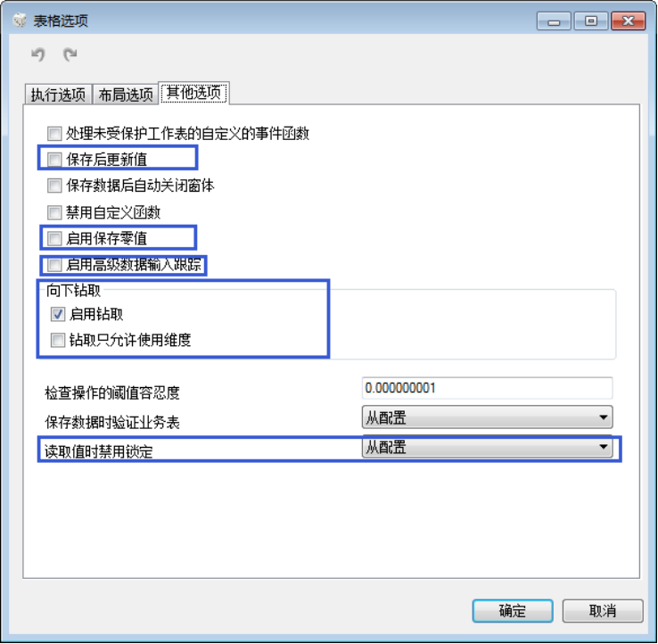
Task: Switch to the 执行选项 tab
Action: (58, 95)
